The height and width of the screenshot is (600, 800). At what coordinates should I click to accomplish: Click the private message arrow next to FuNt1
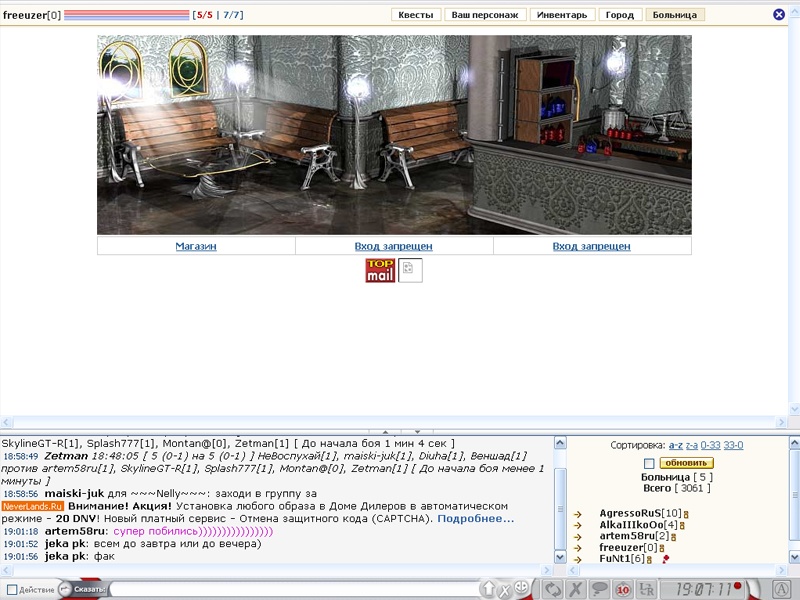pos(578,559)
